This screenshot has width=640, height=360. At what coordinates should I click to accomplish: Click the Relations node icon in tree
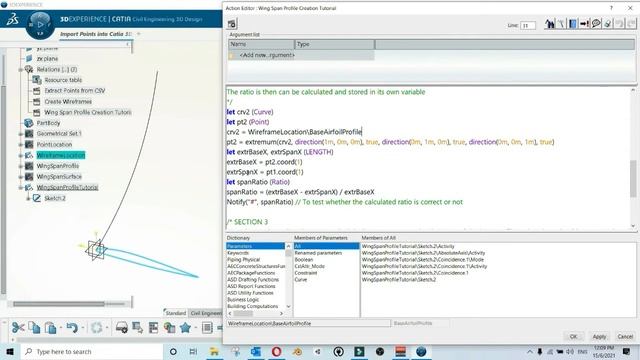29,69
